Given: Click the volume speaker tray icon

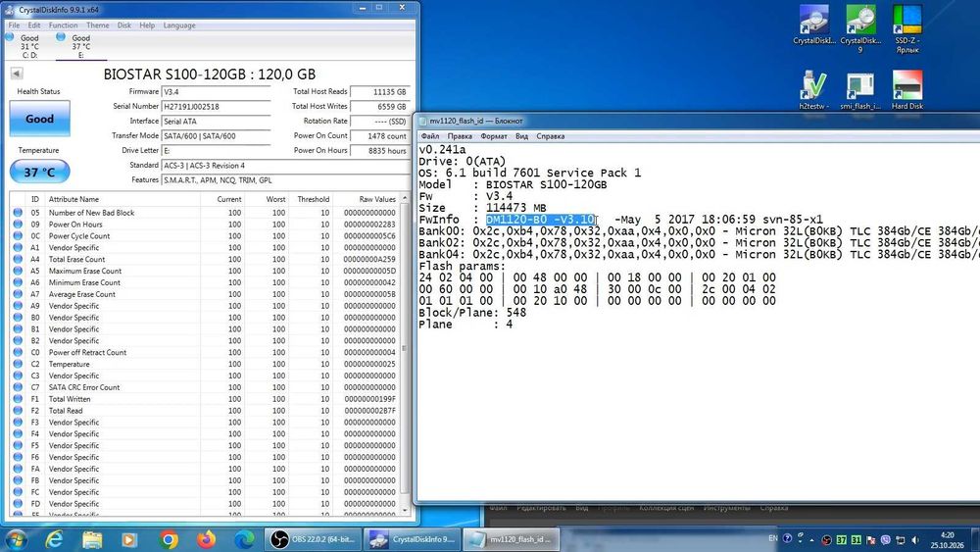Looking at the screenshot, I should click(915, 539).
